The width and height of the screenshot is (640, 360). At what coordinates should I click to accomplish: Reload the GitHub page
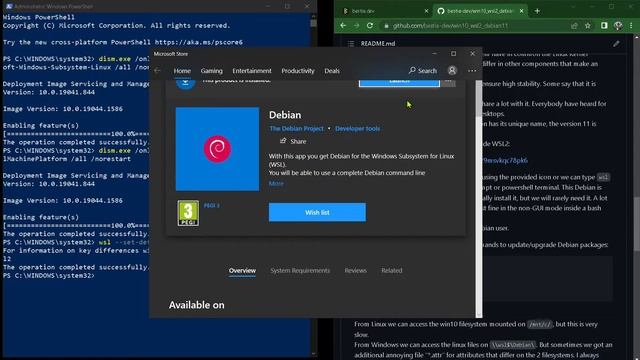pos(370,26)
